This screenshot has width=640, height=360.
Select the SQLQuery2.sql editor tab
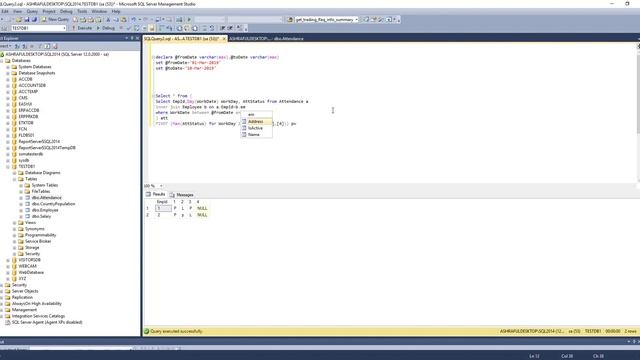coord(181,39)
